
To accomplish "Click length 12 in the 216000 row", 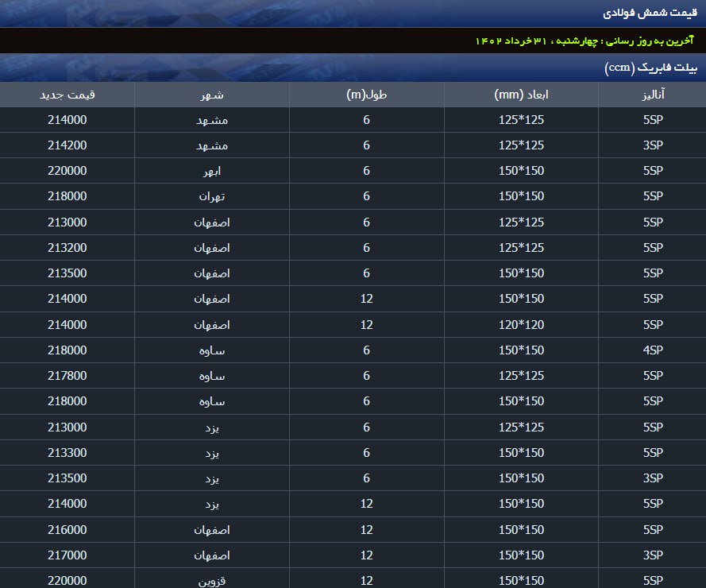I will click(x=367, y=529).
